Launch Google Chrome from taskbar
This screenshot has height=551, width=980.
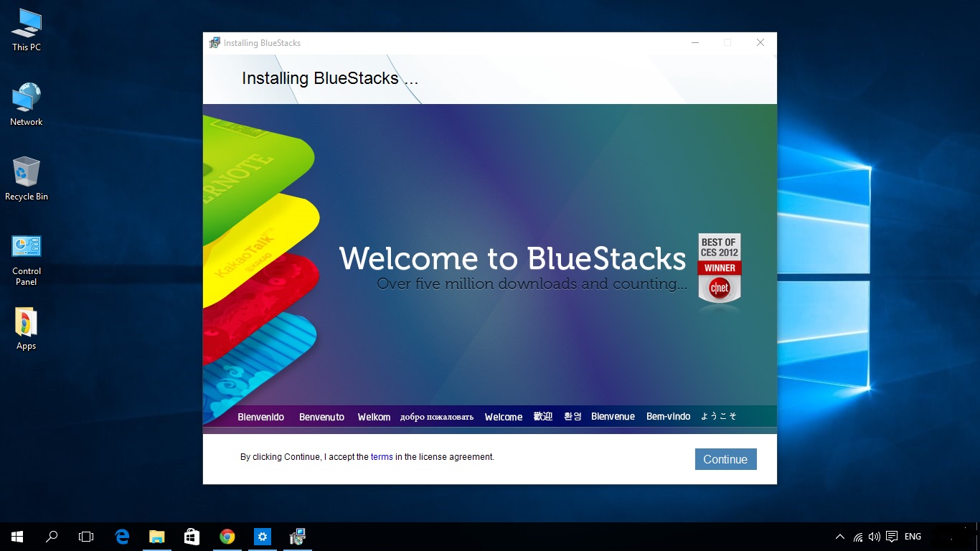click(x=227, y=537)
